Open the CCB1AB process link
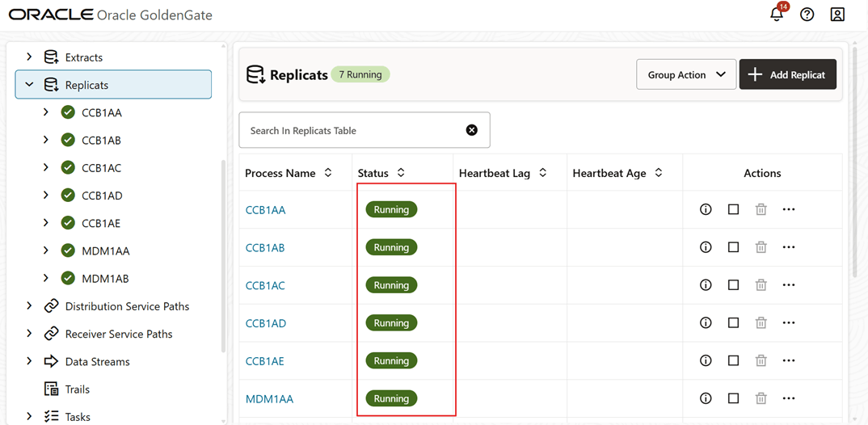This screenshot has height=425, width=868. (x=265, y=247)
